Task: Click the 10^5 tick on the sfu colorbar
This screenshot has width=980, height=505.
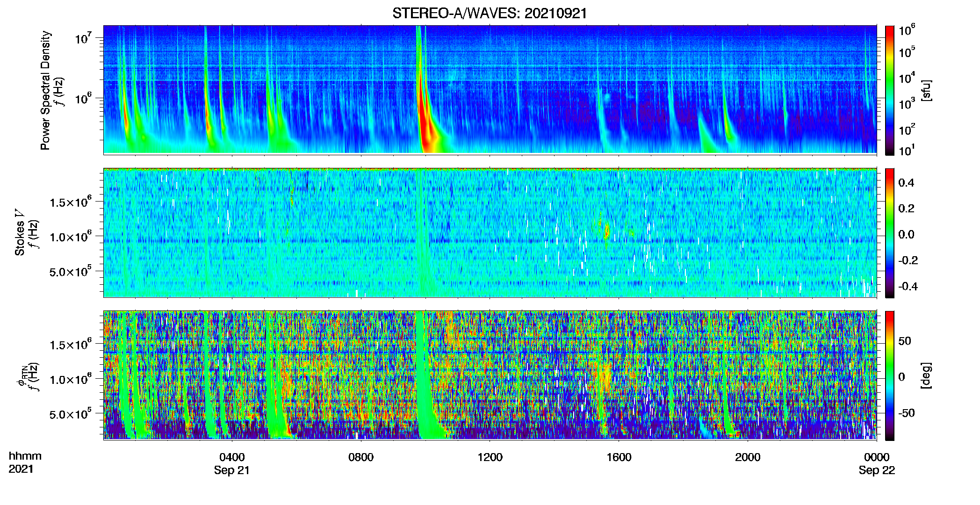Action: [907, 52]
